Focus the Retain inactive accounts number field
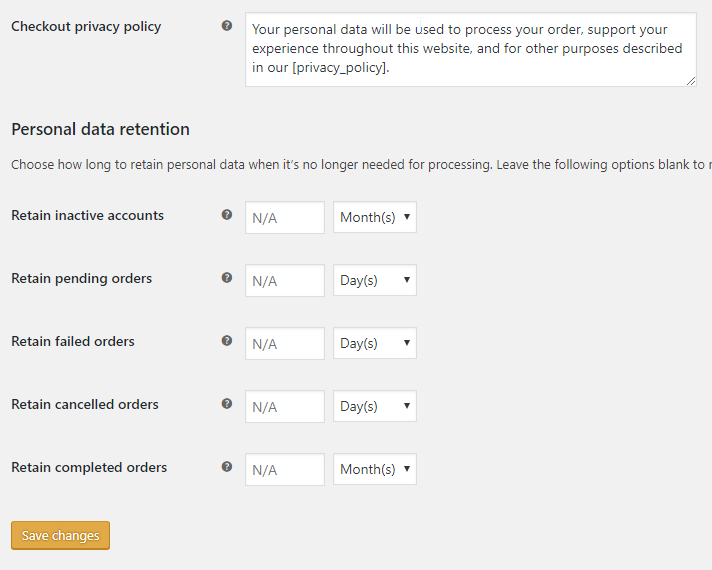 point(285,218)
